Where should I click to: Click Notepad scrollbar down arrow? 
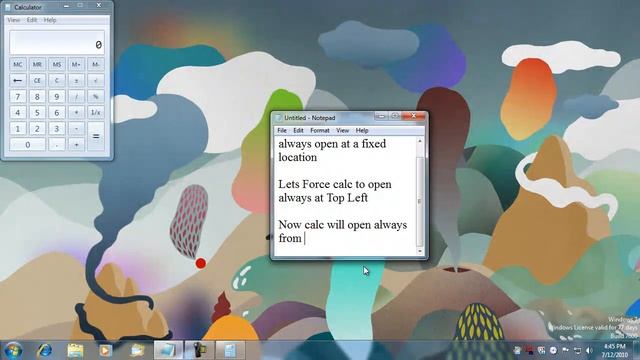coord(420,251)
